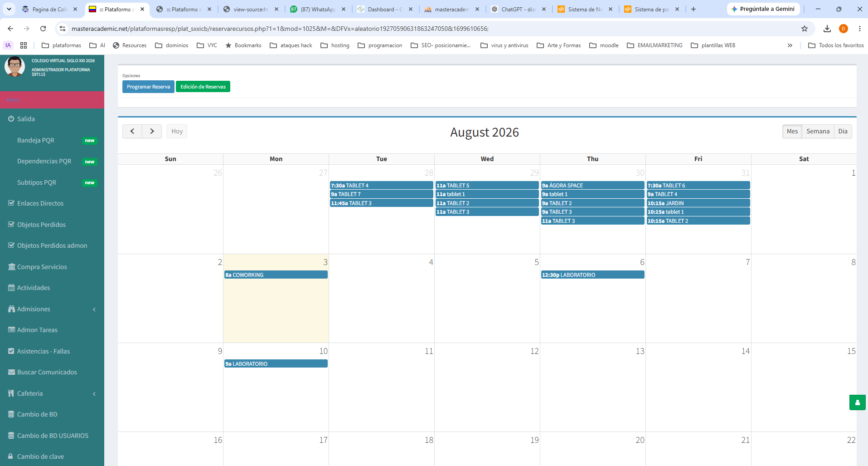This screenshot has width=868, height=466.
Task: Show more bookmarks with the overflow chevron
Action: [790, 45]
